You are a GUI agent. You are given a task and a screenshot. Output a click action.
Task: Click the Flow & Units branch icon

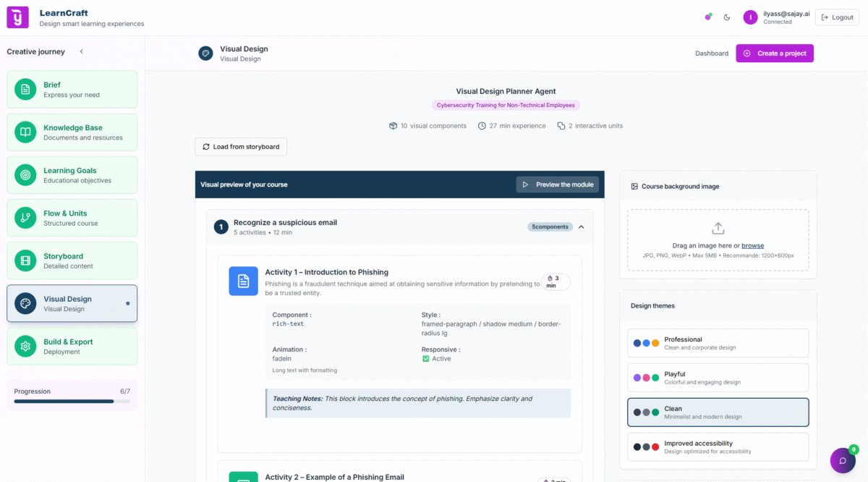[x=25, y=218]
